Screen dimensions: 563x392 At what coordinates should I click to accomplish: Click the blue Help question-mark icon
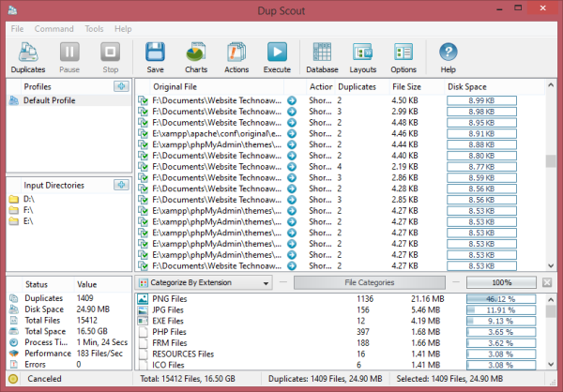tap(449, 53)
